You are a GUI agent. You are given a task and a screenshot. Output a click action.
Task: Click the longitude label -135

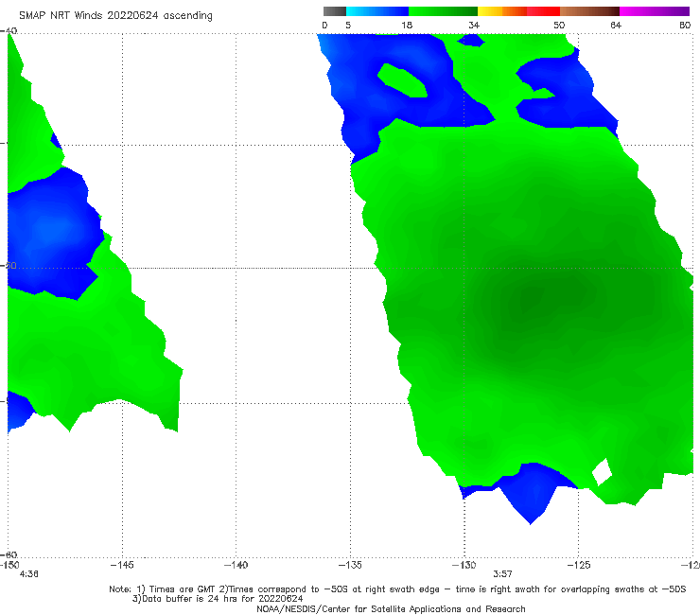350,565
